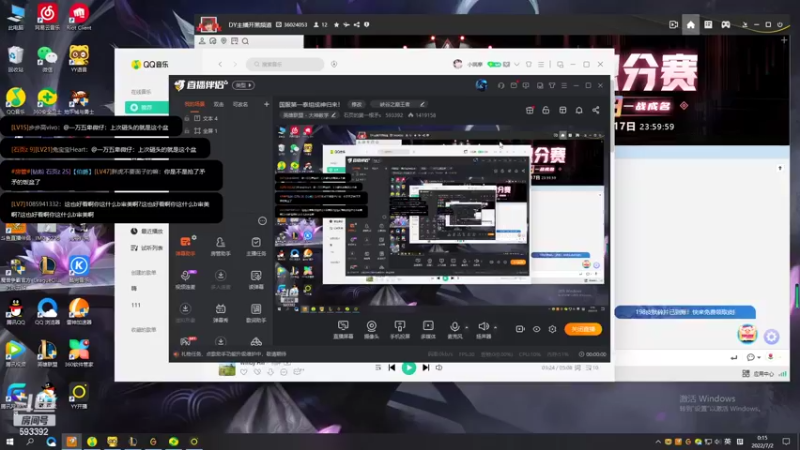Open 试听列表 in QQ音乐 sidebar
This screenshot has width=800, height=450.
(147, 248)
